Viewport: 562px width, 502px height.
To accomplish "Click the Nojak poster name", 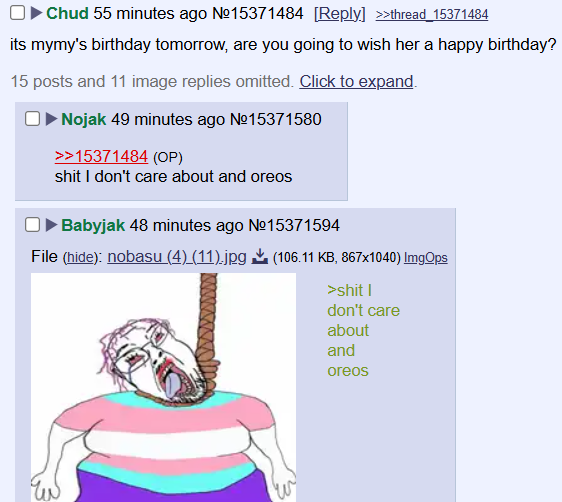I will tap(84, 119).
